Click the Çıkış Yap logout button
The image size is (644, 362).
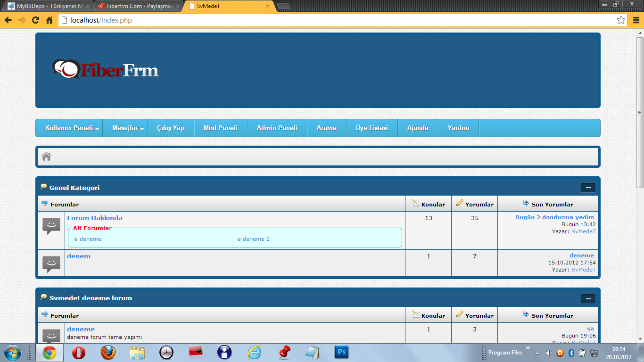pos(171,128)
